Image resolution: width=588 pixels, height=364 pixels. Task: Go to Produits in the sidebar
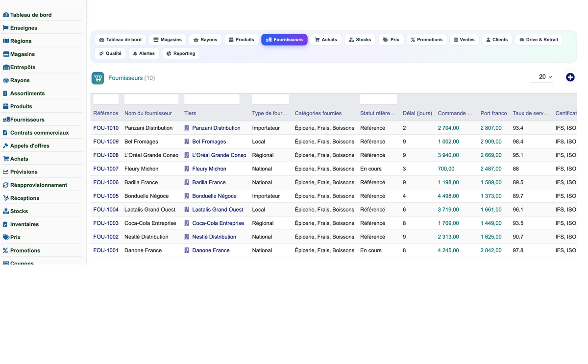[x=21, y=106]
